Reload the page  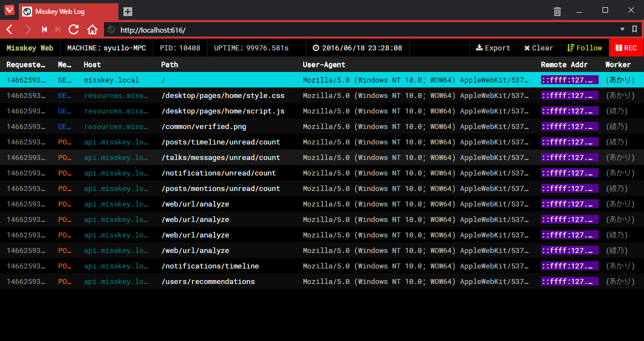[x=74, y=29]
